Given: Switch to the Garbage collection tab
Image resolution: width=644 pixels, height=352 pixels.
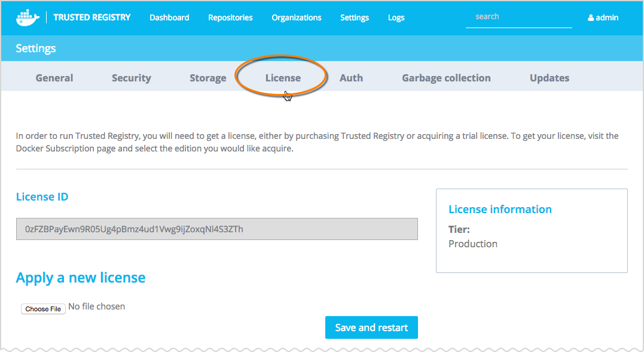Looking at the screenshot, I should (446, 78).
